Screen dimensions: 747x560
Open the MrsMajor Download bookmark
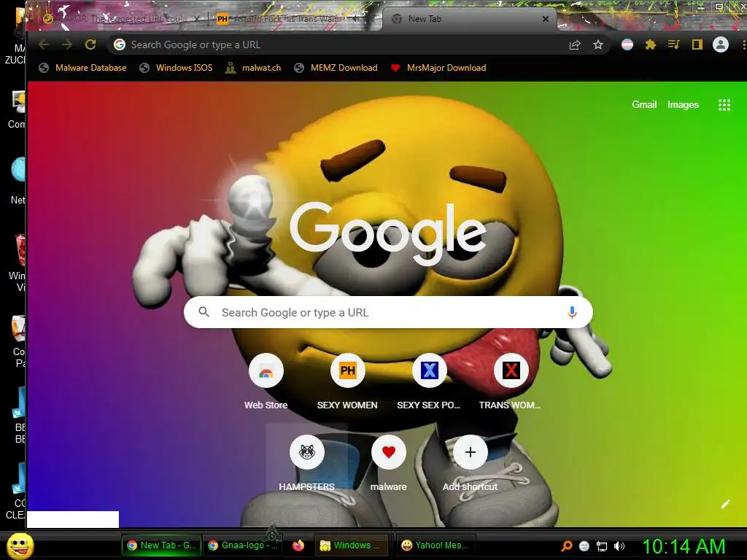click(438, 68)
